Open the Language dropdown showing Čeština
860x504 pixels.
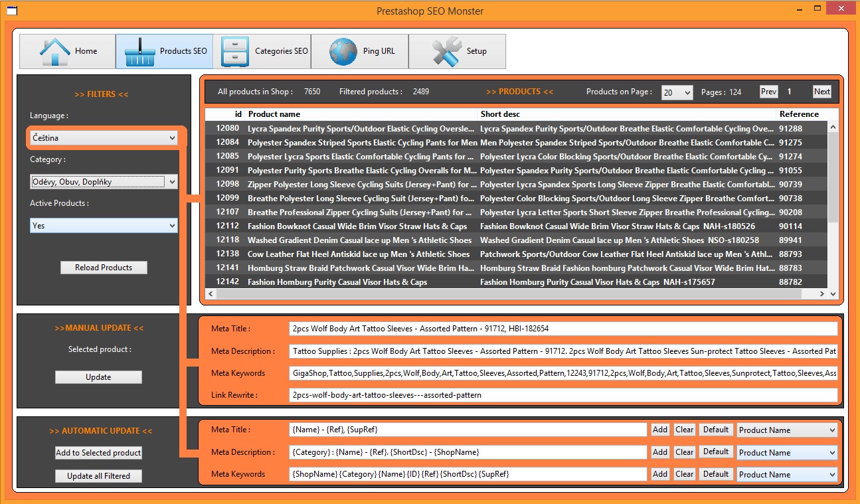104,137
